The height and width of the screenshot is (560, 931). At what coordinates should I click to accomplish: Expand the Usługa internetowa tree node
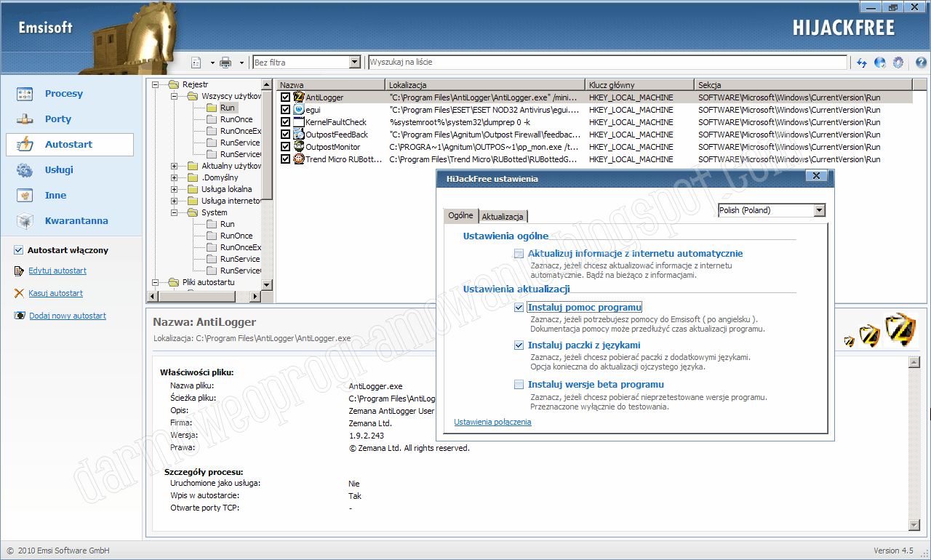click(174, 201)
